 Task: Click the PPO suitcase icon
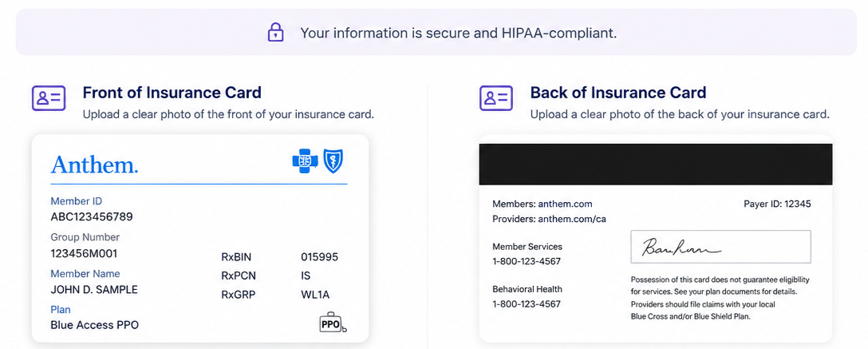coord(332,323)
